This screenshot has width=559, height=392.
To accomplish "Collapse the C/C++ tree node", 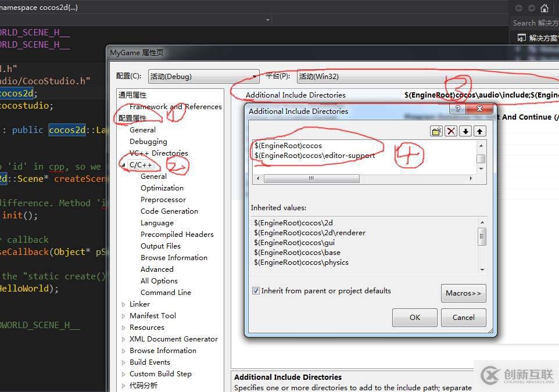I will [123, 165].
